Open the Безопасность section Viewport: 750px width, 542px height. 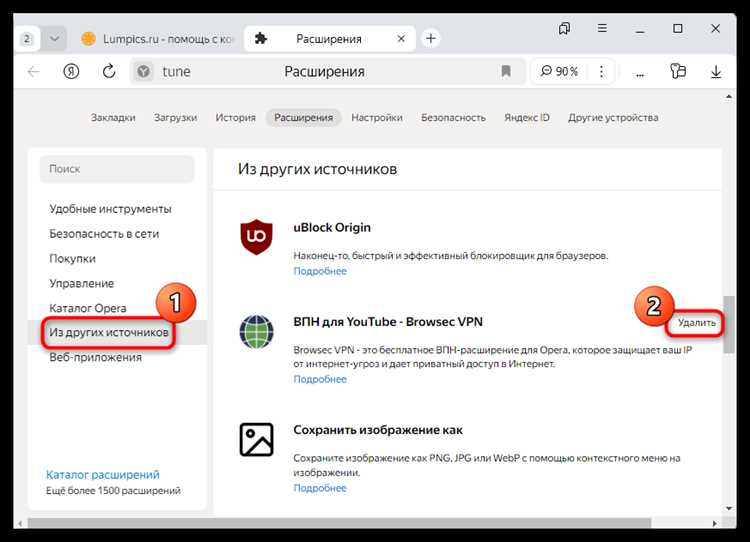[x=453, y=118]
